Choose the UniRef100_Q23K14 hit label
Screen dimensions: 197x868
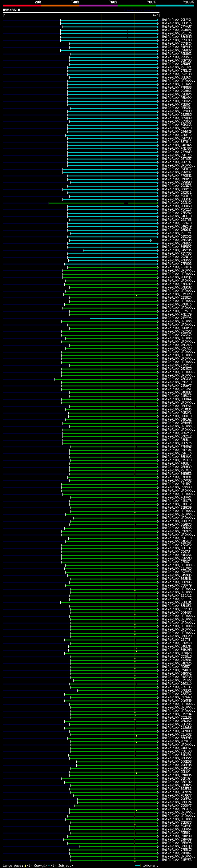tap(177, 267)
